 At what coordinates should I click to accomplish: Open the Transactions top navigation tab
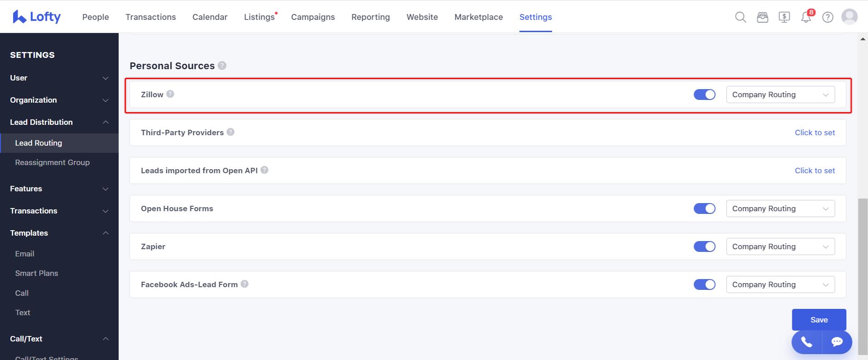(151, 17)
